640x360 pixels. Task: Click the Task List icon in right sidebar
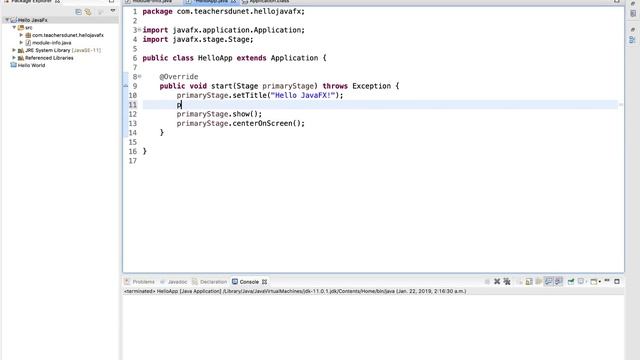pos(632,13)
